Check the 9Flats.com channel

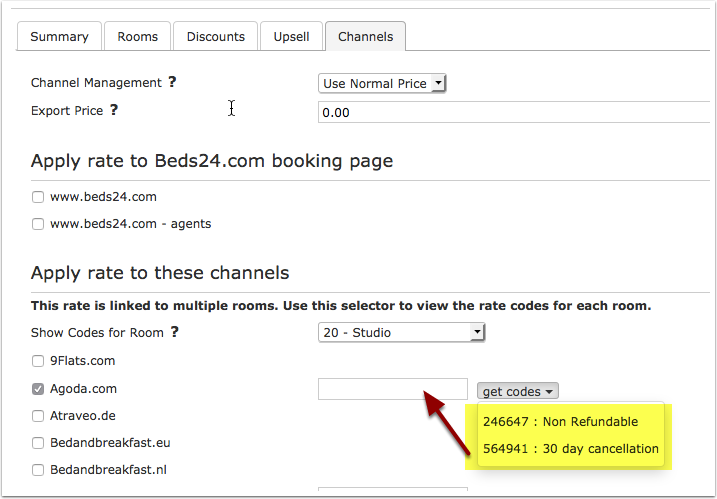click(38, 361)
